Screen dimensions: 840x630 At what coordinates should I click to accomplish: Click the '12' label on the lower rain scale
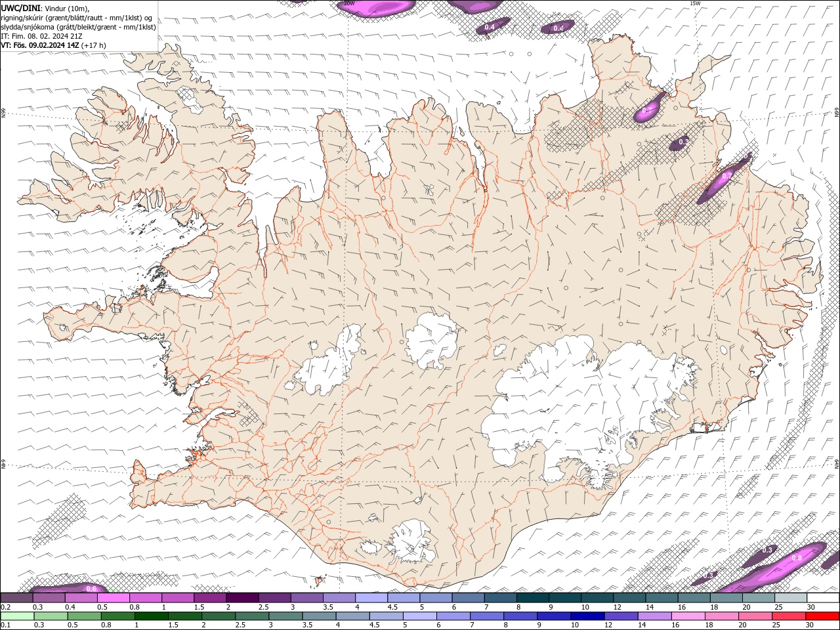[608, 625]
